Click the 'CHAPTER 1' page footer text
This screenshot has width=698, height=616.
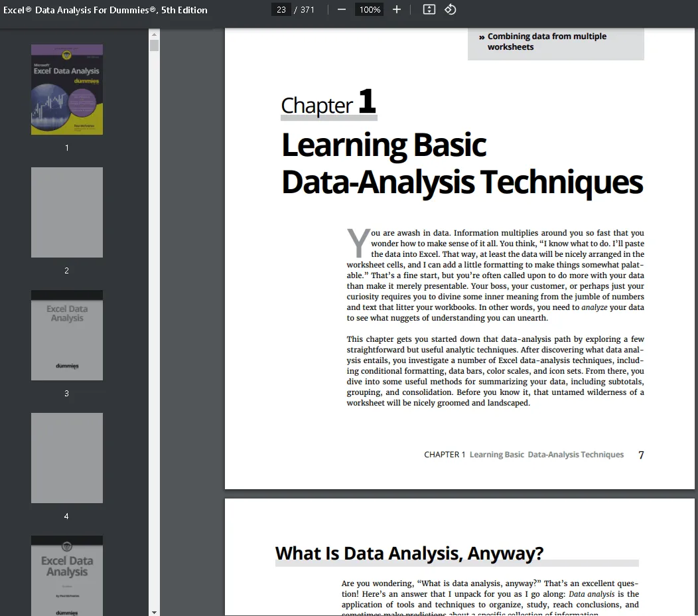[x=445, y=455]
